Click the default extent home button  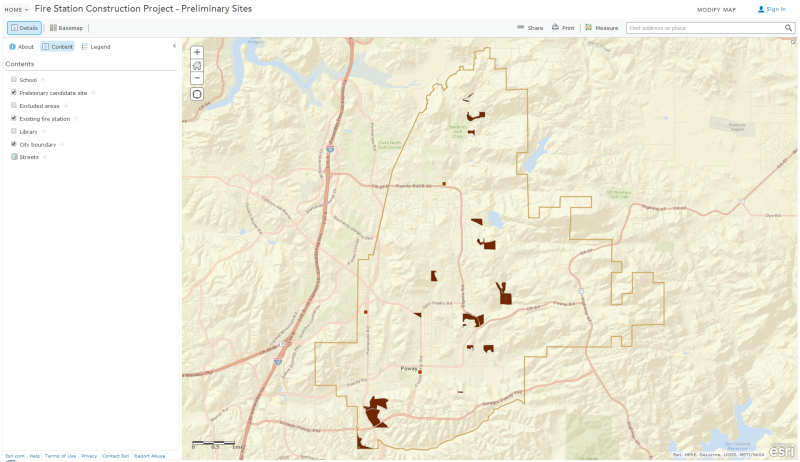197,65
